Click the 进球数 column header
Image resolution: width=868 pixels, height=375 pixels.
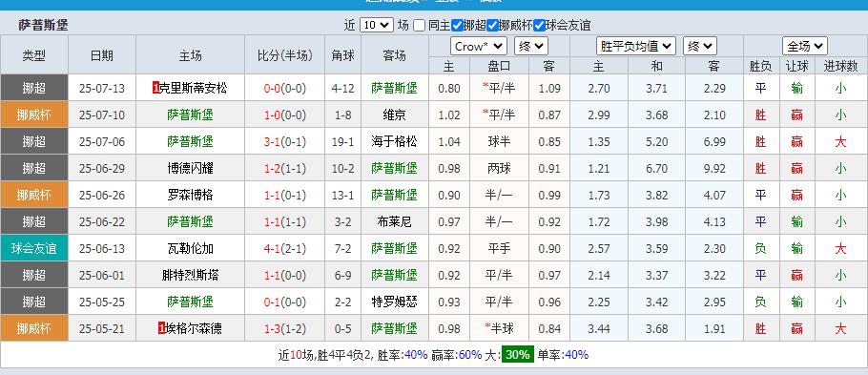coord(840,66)
